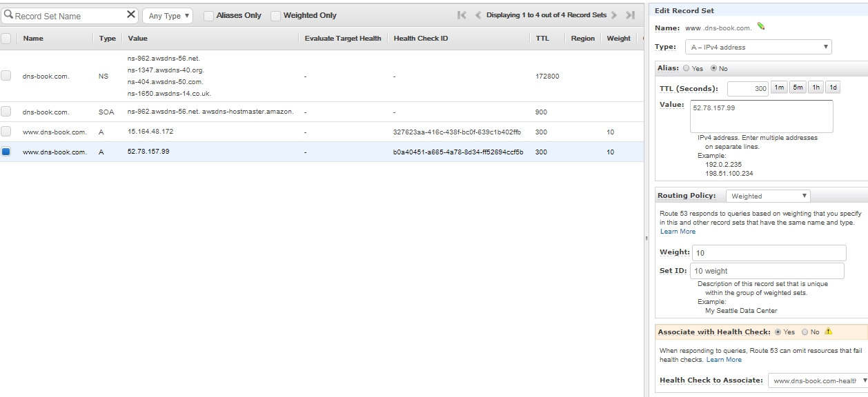The height and width of the screenshot is (397, 868).
Task: Select the 15.164.48.172 value cell
Action: [x=150, y=132]
